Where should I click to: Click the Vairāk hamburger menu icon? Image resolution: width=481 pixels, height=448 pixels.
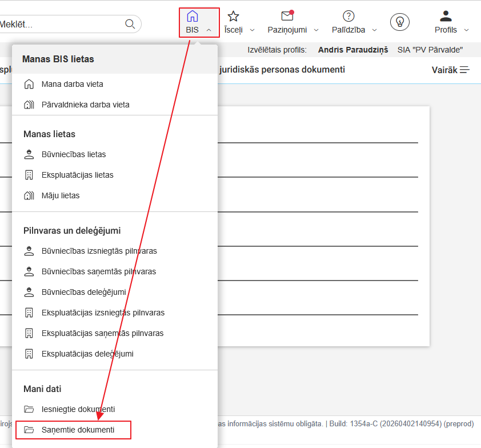click(465, 70)
